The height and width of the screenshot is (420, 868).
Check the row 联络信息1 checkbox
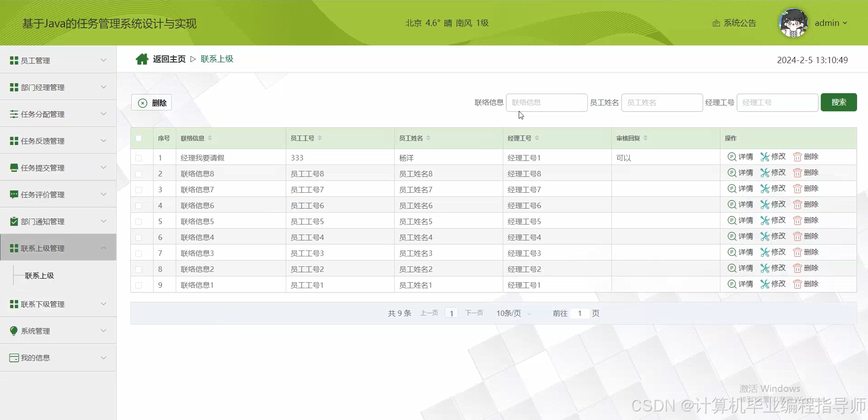(139, 285)
